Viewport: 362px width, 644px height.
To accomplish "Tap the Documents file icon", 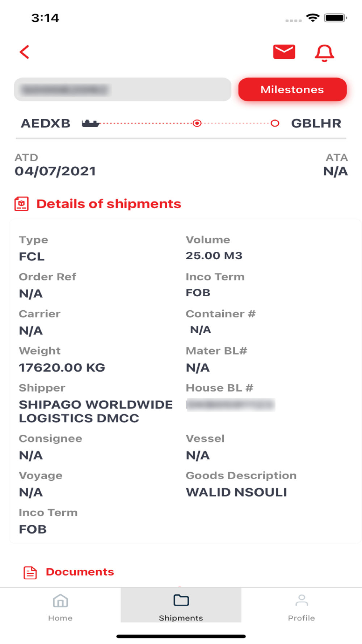I will click(30, 573).
